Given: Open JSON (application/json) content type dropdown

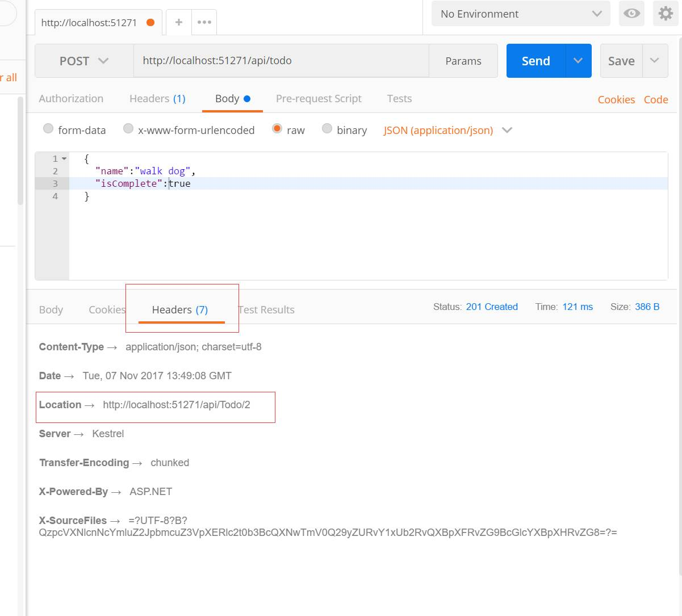Looking at the screenshot, I should [x=448, y=130].
